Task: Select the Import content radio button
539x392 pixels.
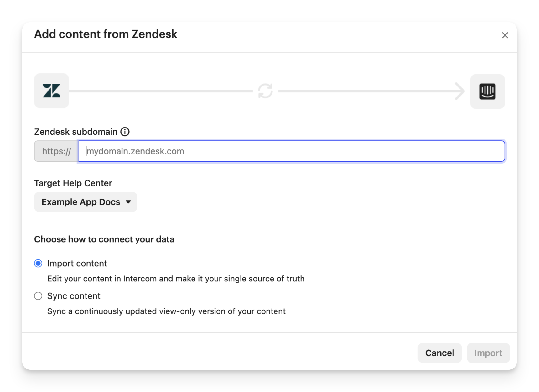Action: tap(38, 263)
